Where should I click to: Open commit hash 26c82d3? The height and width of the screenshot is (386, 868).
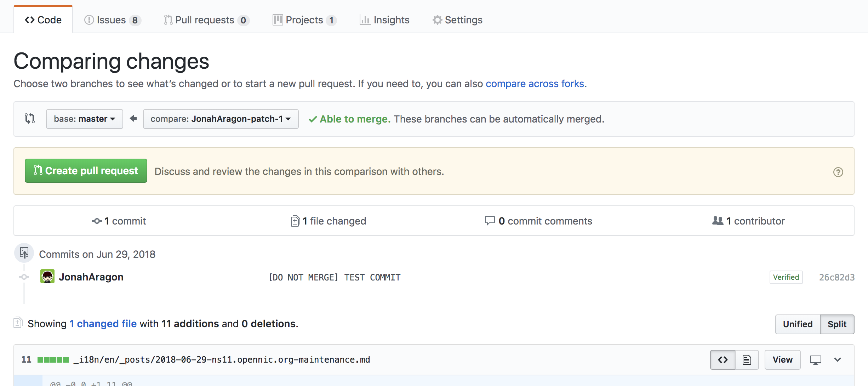click(x=836, y=277)
